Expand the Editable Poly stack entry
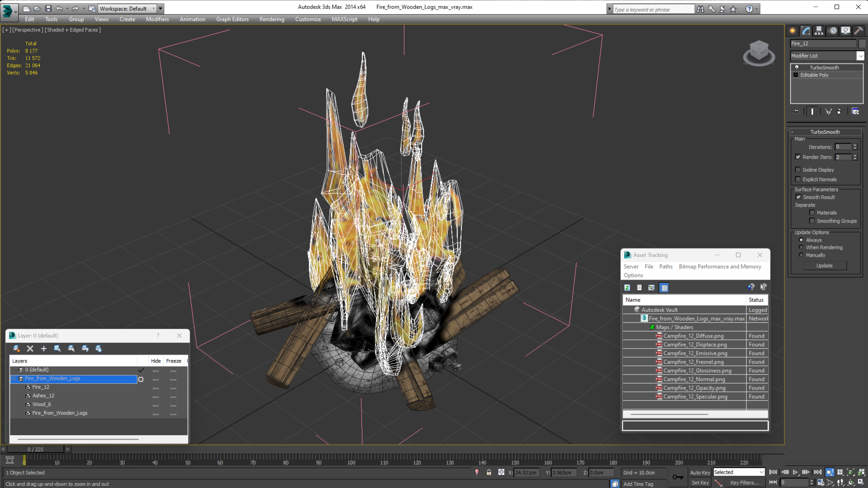The height and width of the screenshot is (488, 868). 796,75
